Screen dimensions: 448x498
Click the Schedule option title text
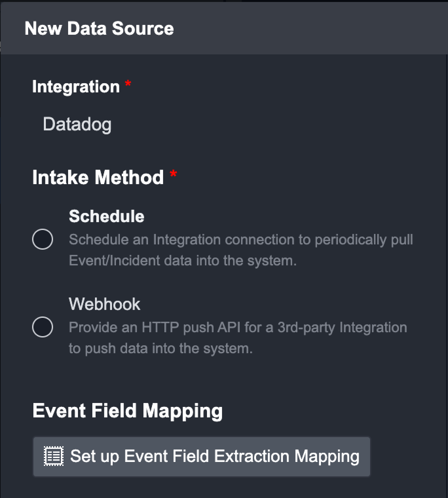click(x=106, y=216)
